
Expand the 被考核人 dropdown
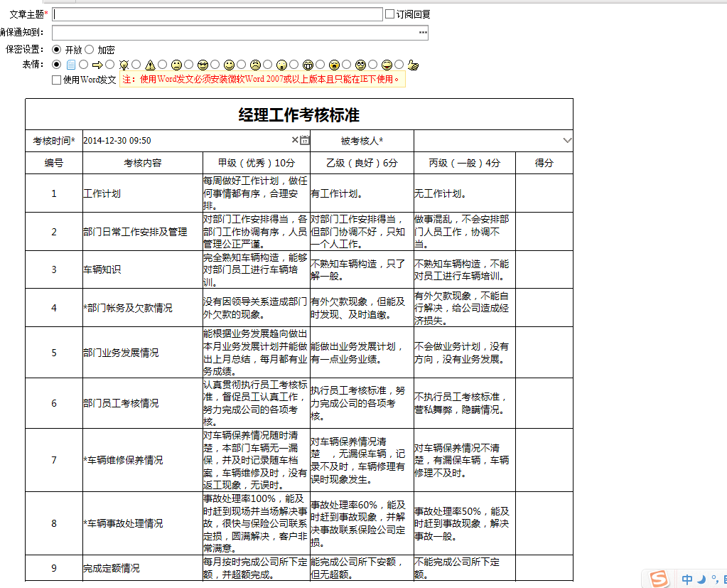[567, 140]
